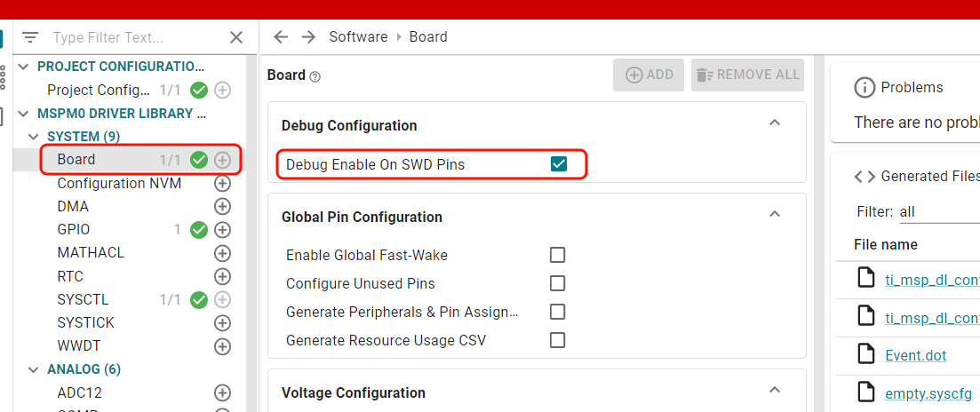This screenshot has width=980, height=412.
Task: Collapse the MSPM0 DRIVER LIBRARY tree group
Action: click(x=24, y=114)
